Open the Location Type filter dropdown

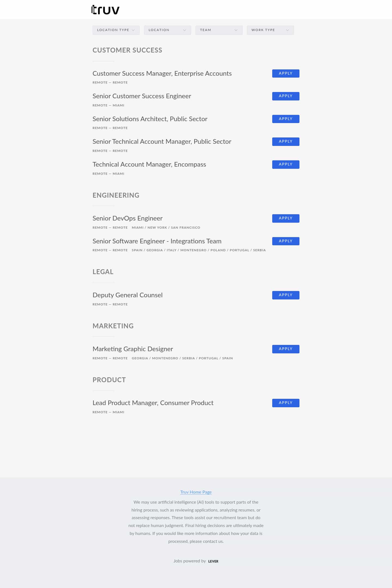116,30
